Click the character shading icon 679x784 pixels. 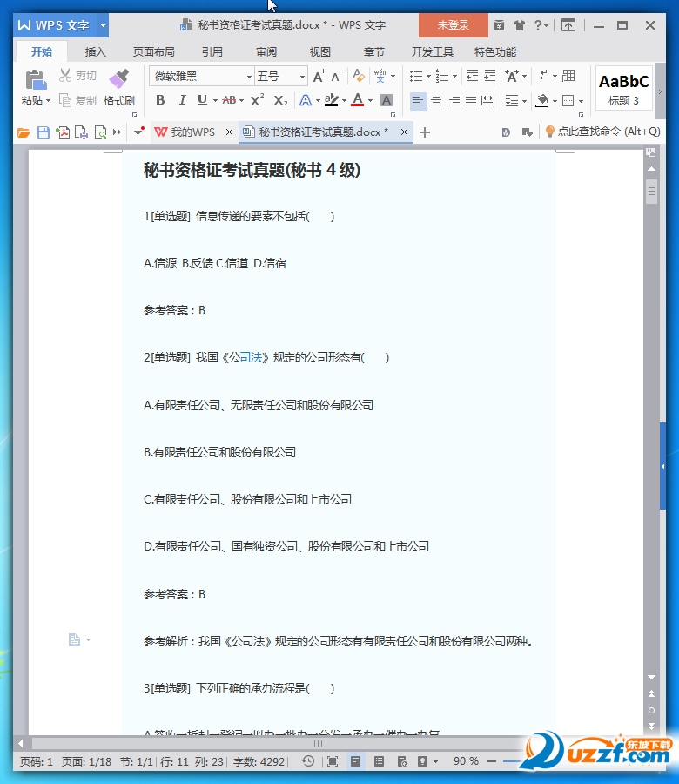point(387,100)
